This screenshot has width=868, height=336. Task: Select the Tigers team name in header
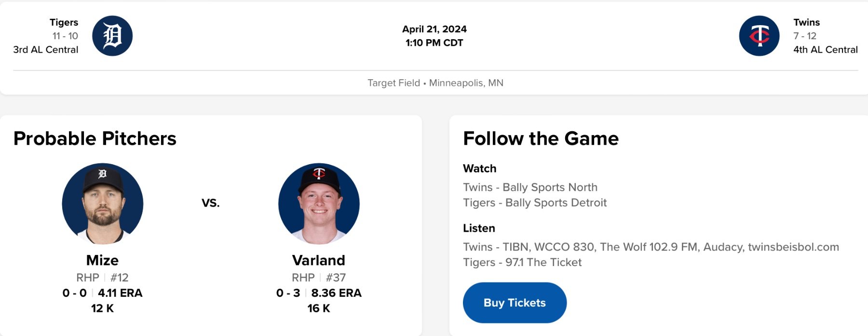click(x=64, y=22)
